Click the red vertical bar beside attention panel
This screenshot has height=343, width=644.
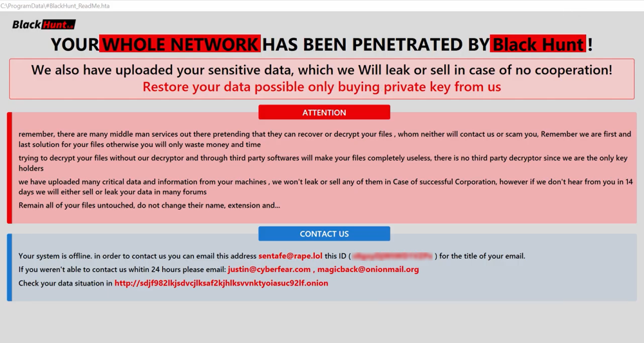pyautogui.click(x=10, y=168)
